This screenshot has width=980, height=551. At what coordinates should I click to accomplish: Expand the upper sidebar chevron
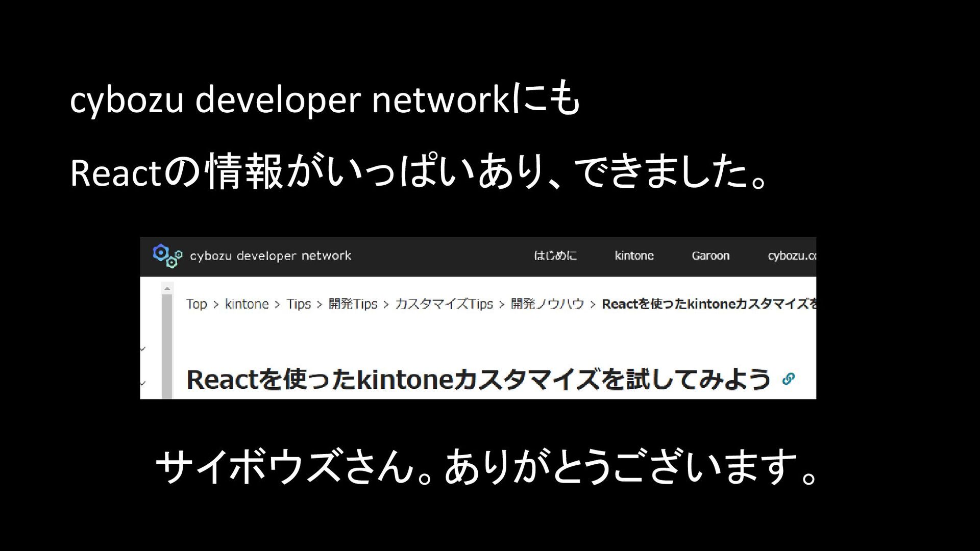coord(143,349)
